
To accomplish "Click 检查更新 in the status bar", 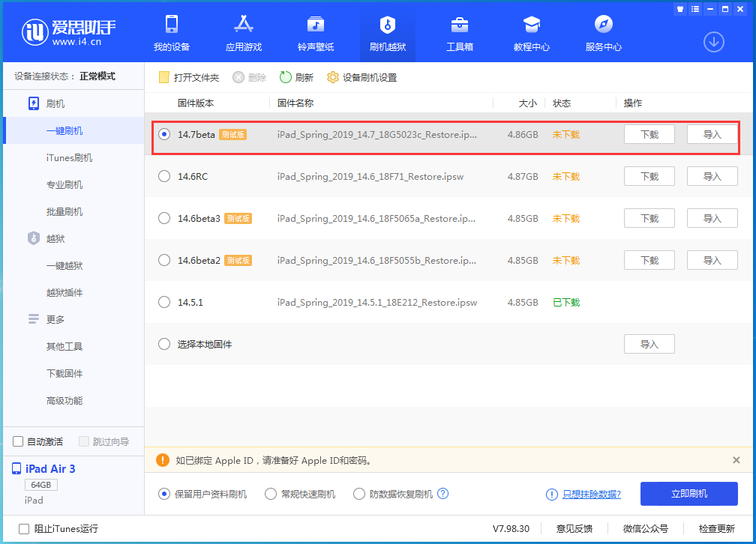I will pyautogui.click(x=717, y=529).
